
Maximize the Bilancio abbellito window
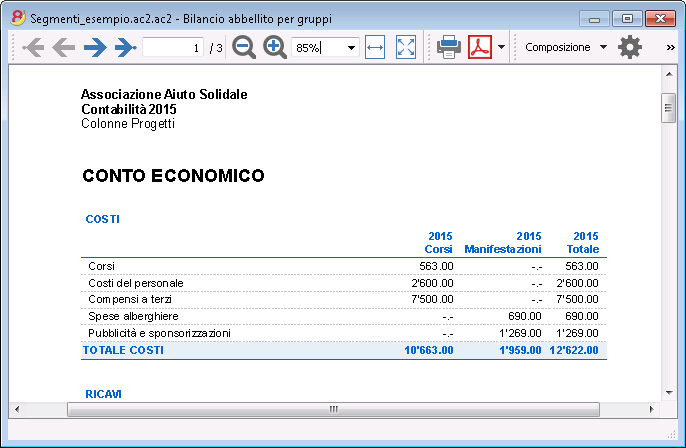627,19
